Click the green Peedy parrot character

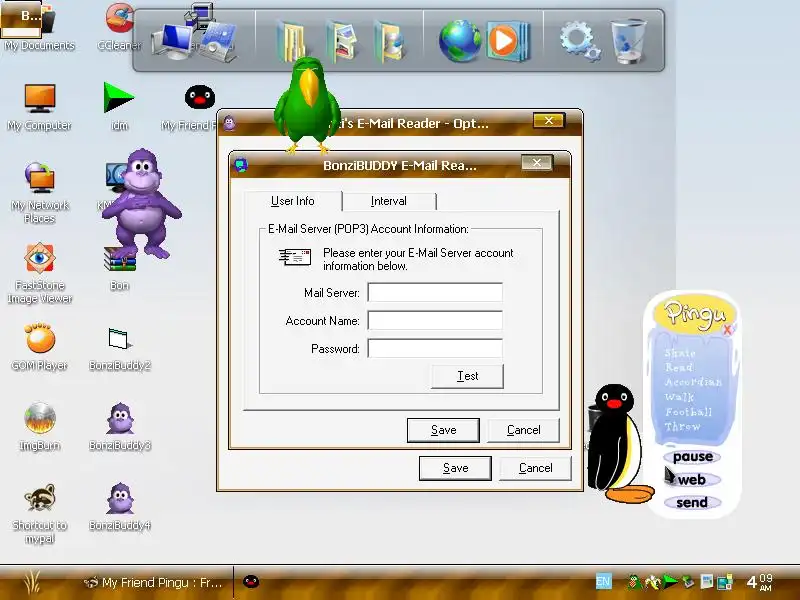point(307,105)
